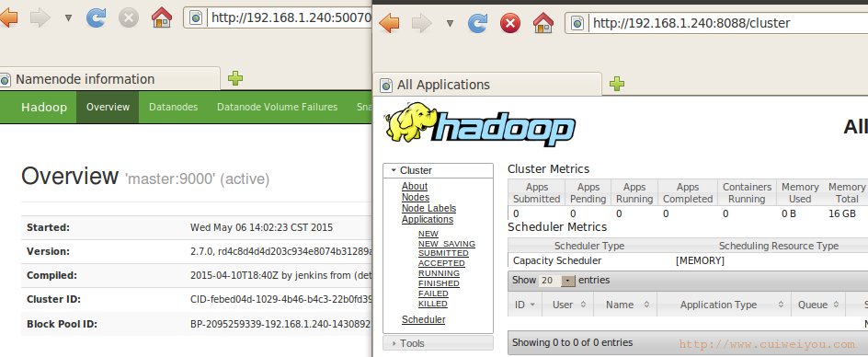Click site icon in the 8088 address bar
Viewport: 868px width, 357px height.
point(577,23)
